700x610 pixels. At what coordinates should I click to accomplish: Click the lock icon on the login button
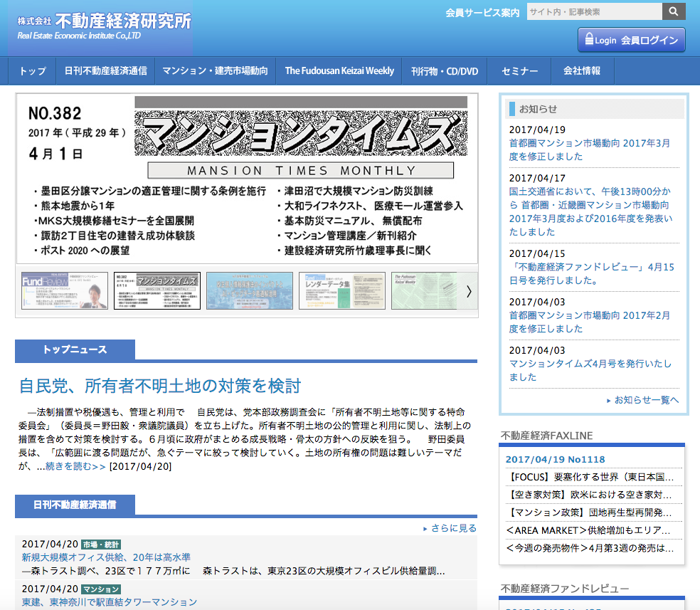click(x=590, y=40)
